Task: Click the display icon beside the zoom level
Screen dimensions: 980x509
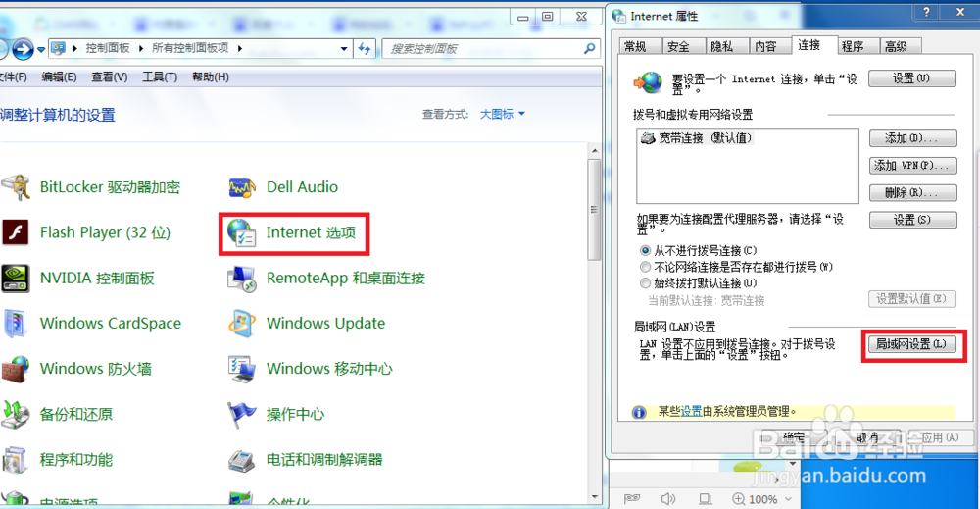Action: tap(705, 498)
